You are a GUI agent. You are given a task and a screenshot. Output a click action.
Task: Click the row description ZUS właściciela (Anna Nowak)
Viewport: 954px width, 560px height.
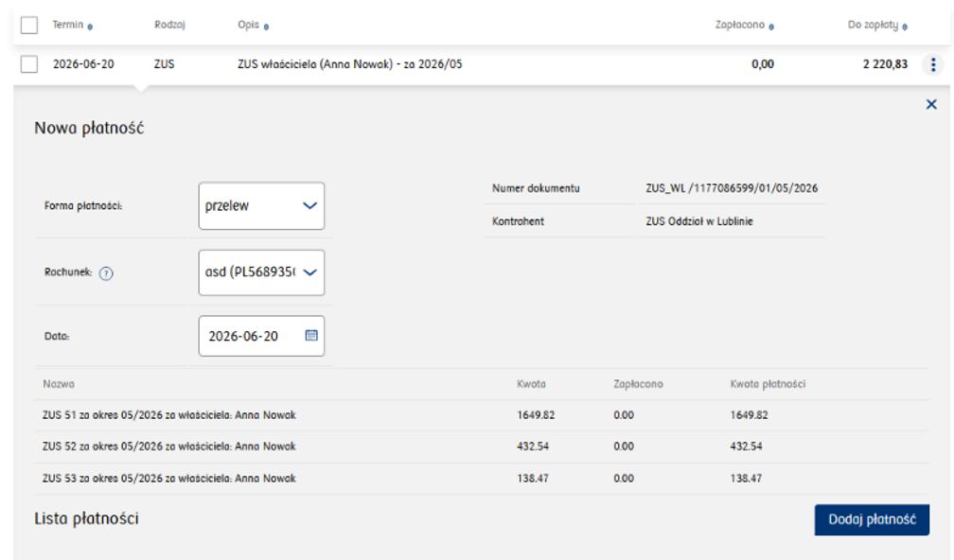click(x=350, y=63)
